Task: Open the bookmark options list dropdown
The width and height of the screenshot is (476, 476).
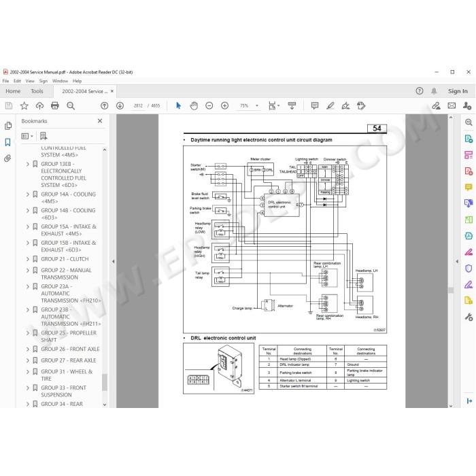Action: click(x=27, y=136)
